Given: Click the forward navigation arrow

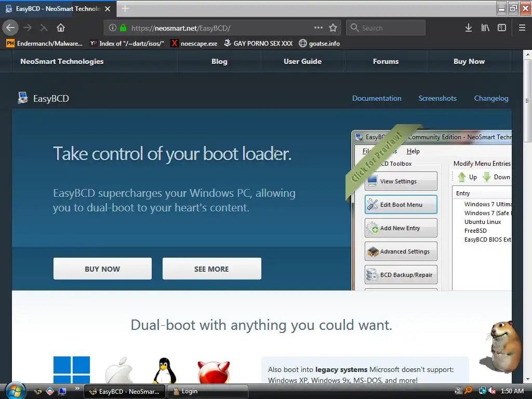Looking at the screenshot, I should [x=28, y=28].
